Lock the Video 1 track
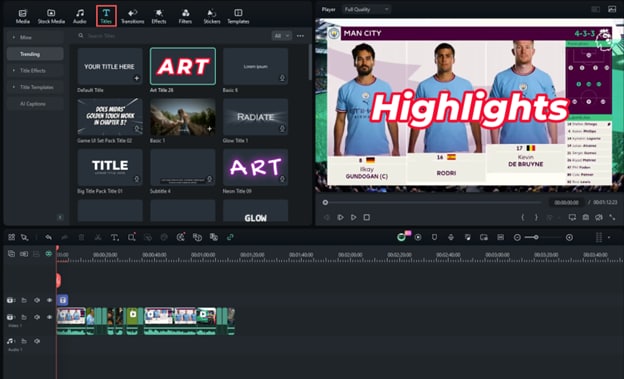This screenshot has height=379, width=624. click(24, 317)
